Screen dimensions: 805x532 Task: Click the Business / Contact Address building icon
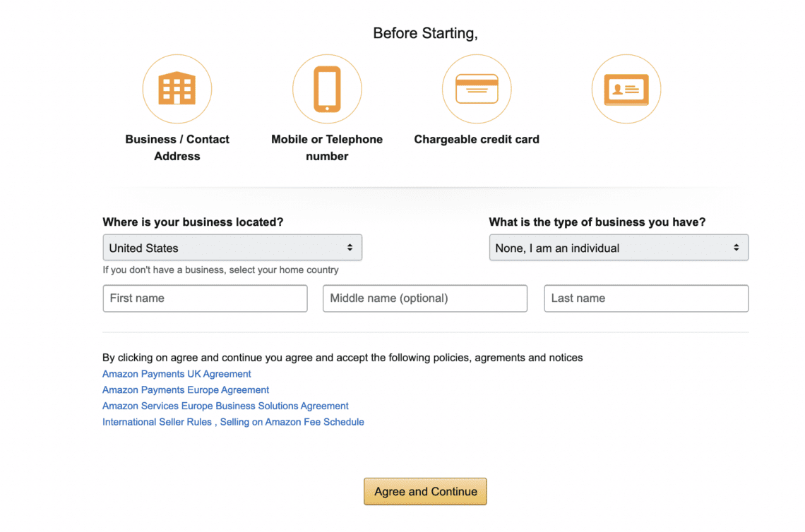[177, 89]
